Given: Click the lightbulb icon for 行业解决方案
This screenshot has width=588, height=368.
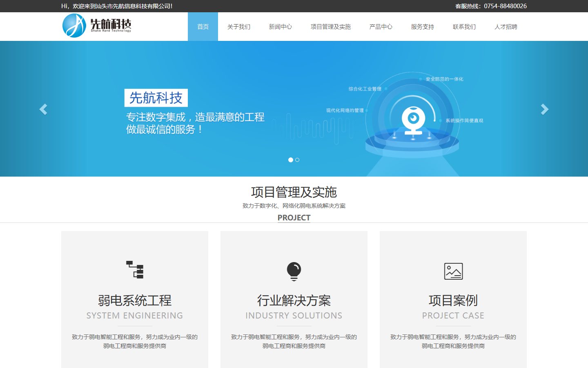Looking at the screenshot, I should pos(294,271).
